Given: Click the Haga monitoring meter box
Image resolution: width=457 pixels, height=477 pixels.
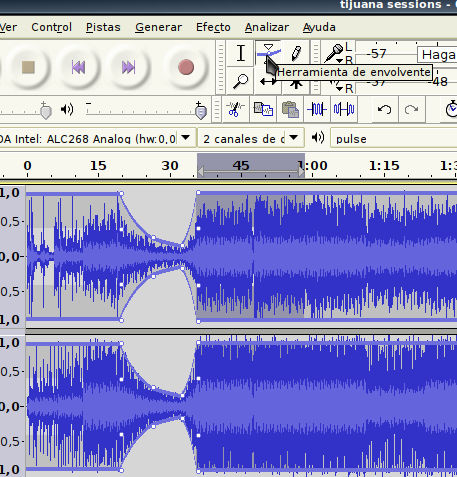Looking at the screenshot, I should pos(437,54).
